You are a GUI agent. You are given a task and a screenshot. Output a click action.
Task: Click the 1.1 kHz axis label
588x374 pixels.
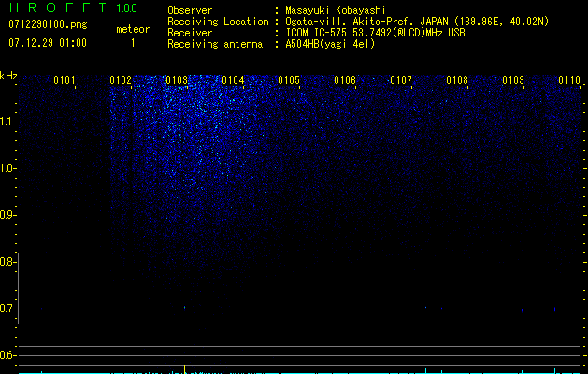[7, 122]
